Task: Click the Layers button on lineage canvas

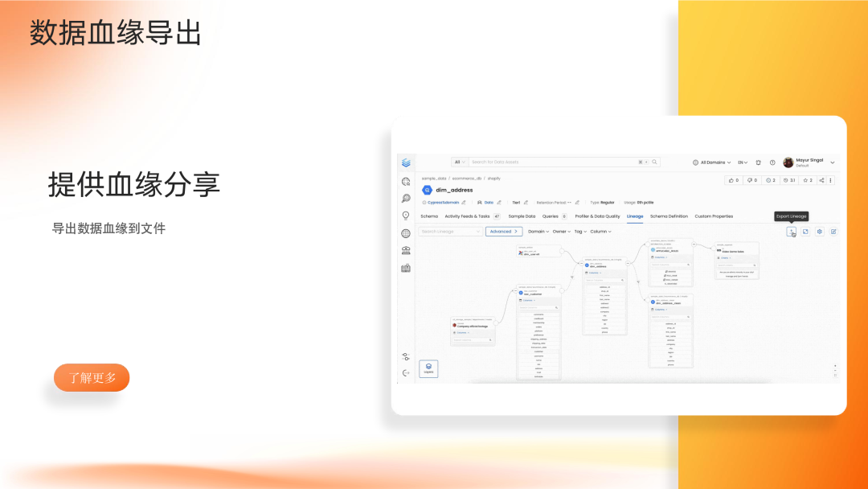Action: [428, 369]
